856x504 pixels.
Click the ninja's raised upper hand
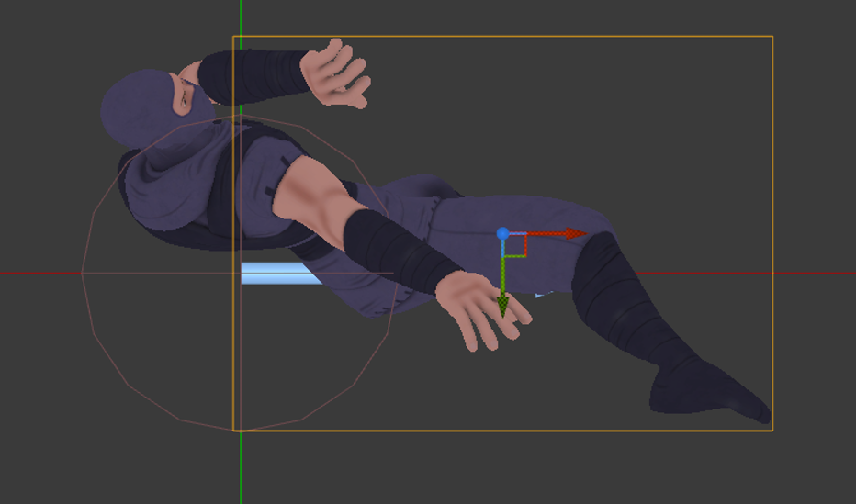coord(336,72)
